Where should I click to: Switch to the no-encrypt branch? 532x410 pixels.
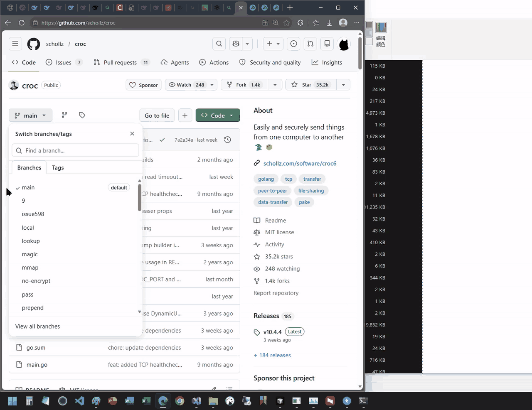click(x=75, y=281)
